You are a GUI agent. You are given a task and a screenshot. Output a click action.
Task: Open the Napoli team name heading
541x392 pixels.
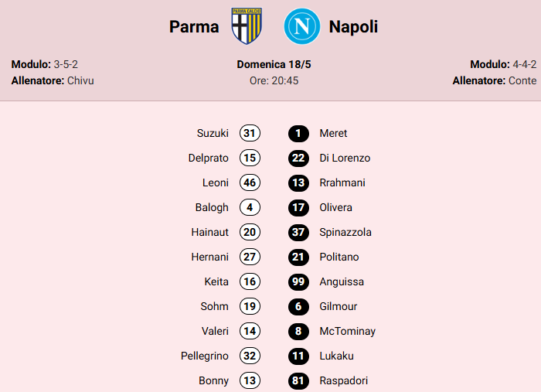pos(353,27)
